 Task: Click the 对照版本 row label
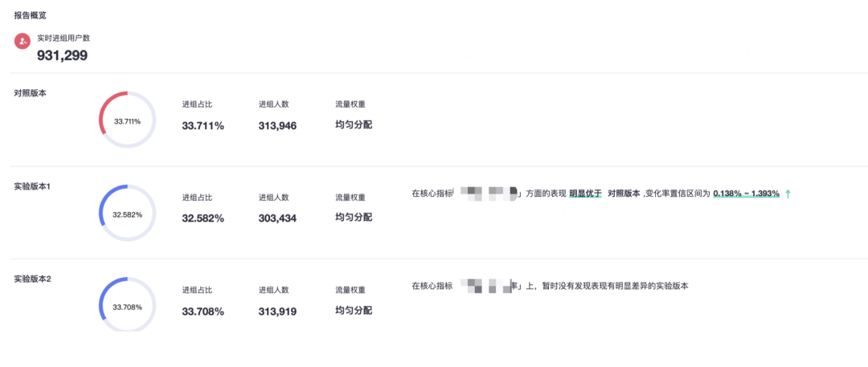click(30, 93)
